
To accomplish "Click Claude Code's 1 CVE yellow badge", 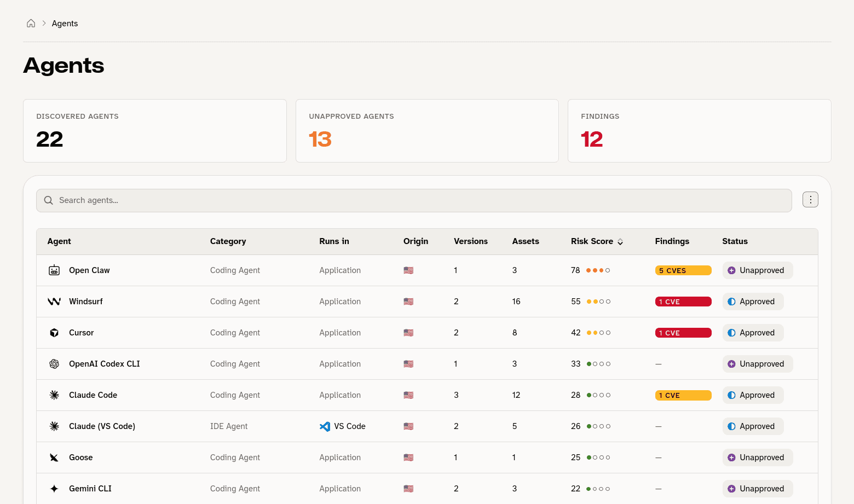I will point(683,395).
